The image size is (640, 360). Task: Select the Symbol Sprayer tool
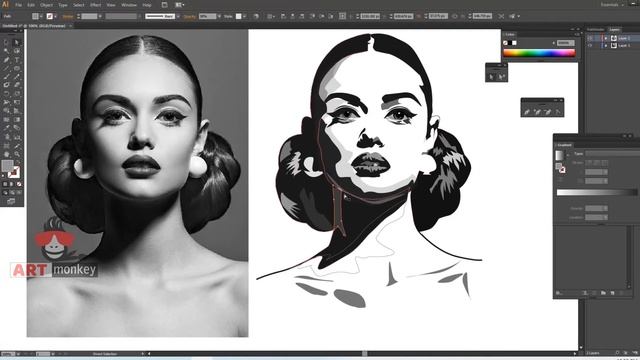point(6,137)
